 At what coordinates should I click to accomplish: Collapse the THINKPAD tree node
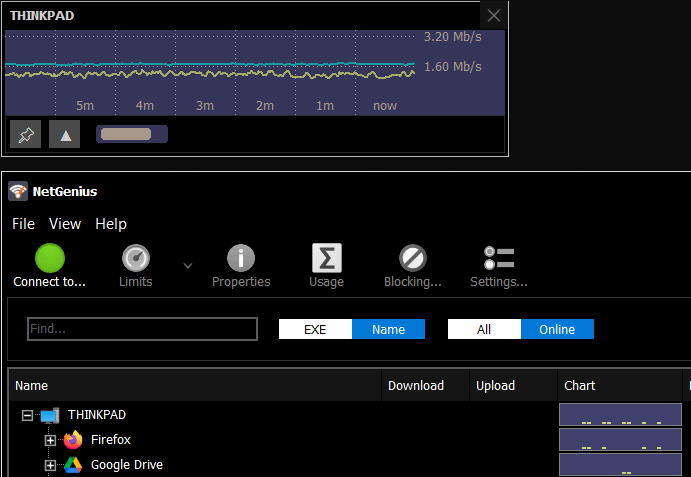(x=27, y=415)
